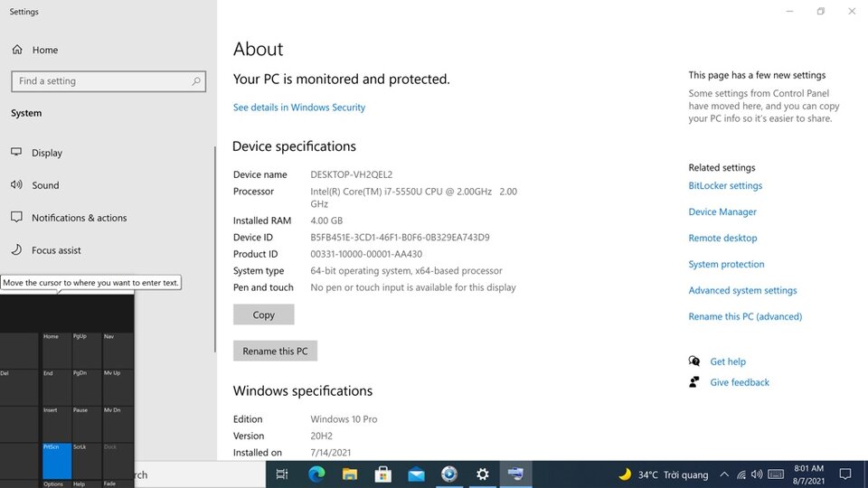The width and height of the screenshot is (868, 488).
Task: Click the version value 20H2
Action: click(321, 436)
